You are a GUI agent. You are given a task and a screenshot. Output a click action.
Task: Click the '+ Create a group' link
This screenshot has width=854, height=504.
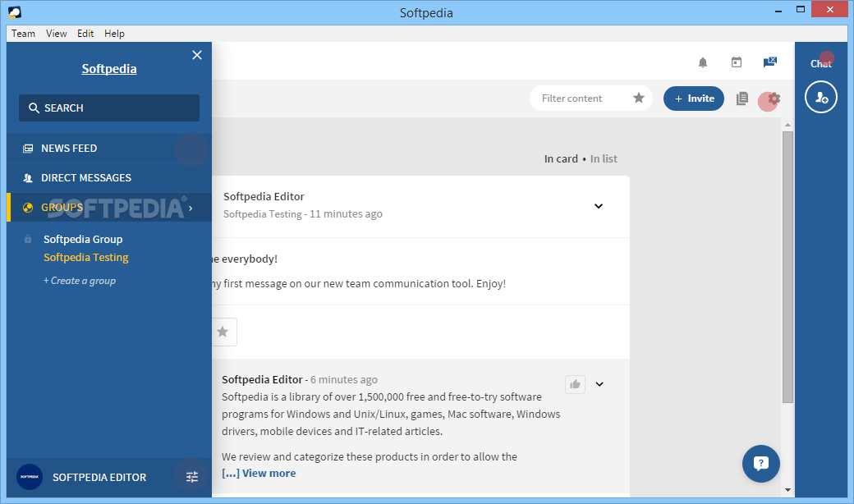click(x=80, y=280)
